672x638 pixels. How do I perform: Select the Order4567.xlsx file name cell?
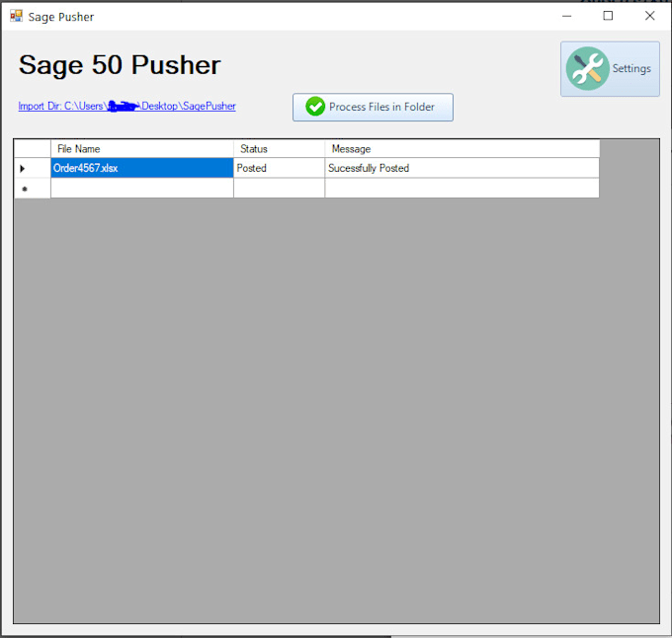tap(142, 168)
